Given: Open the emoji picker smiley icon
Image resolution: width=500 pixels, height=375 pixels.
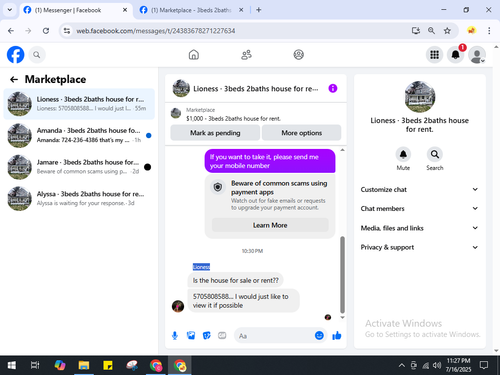Looking at the screenshot, I should click(319, 336).
